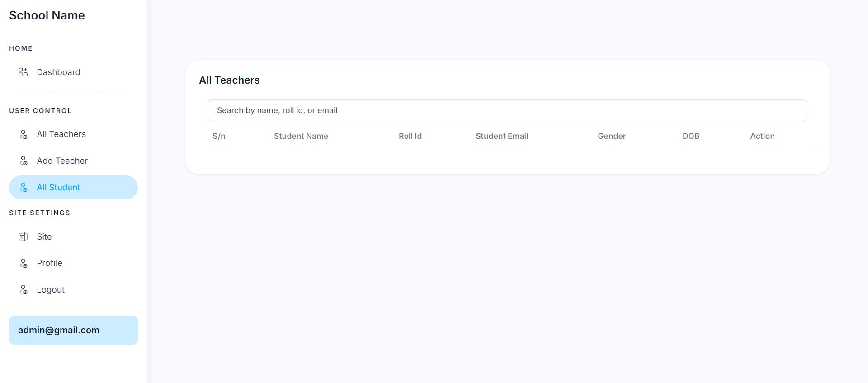Open the Dashboard page
The height and width of the screenshot is (383, 868).
(x=58, y=72)
